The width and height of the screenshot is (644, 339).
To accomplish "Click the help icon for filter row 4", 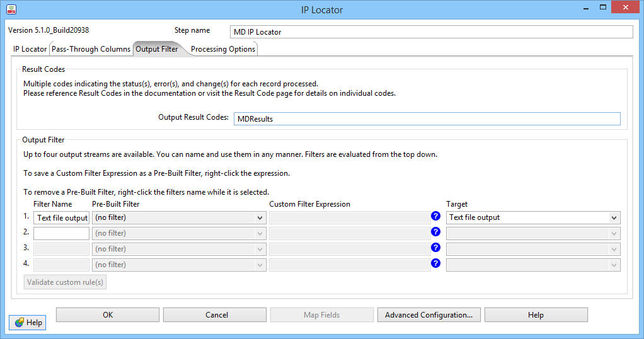I will [435, 264].
